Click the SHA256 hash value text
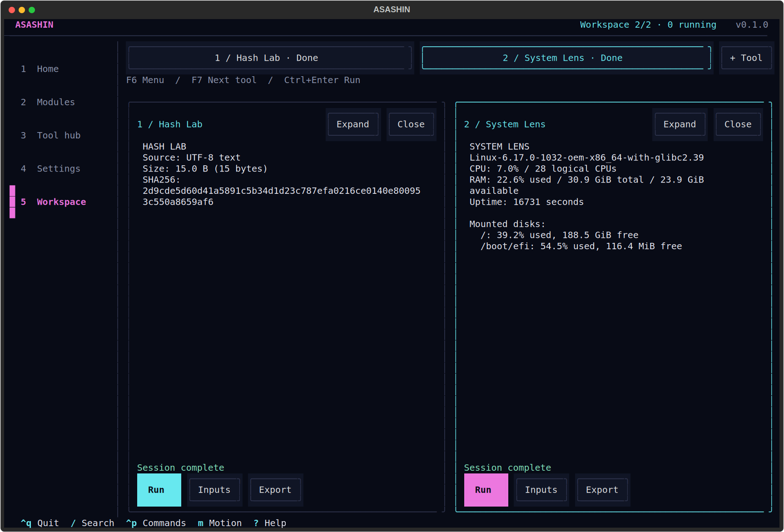The height and width of the screenshot is (532, 784). [282, 196]
